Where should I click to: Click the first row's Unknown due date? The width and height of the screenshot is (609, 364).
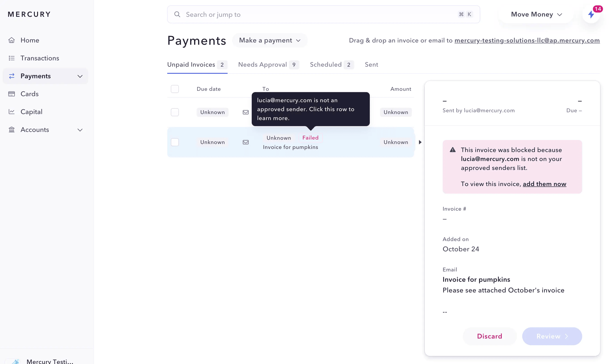coord(212,112)
